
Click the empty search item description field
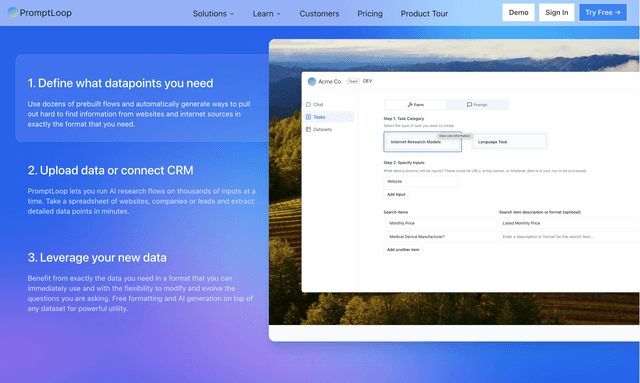(569, 236)
